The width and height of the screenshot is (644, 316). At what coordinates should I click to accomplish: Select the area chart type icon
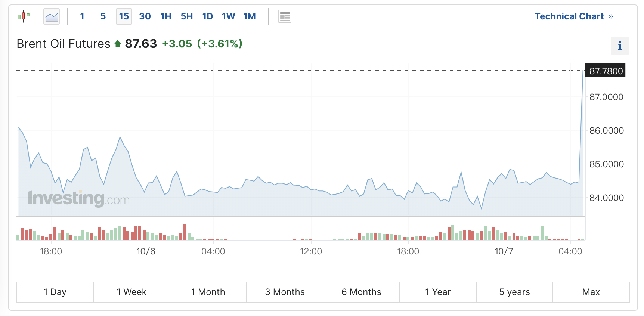pyautogui.click(x=52, y=16)
